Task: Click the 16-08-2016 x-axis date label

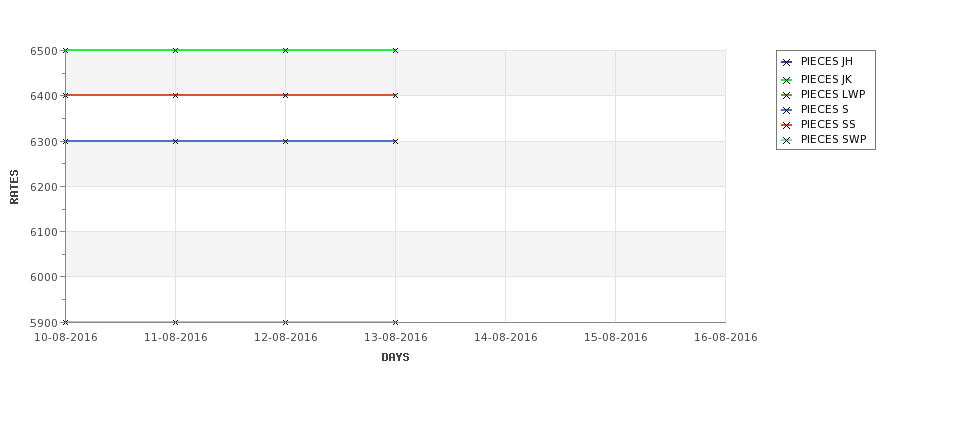Action: 726,338
